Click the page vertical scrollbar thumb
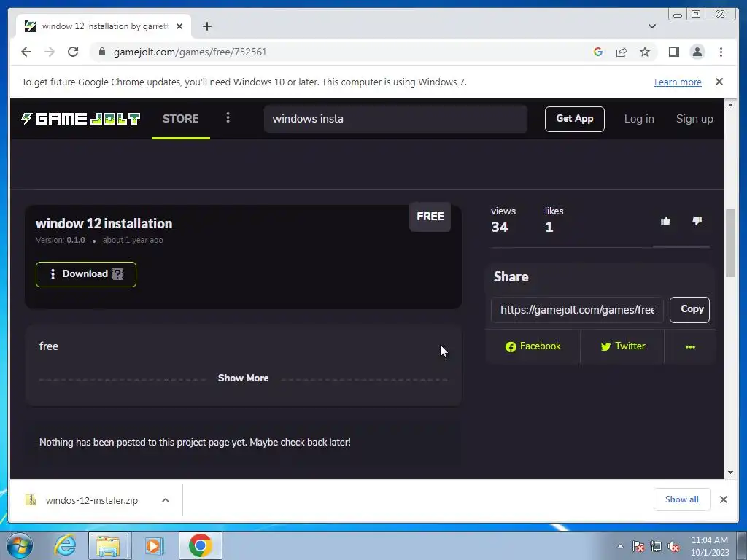Screen dimensions: 747x560 [730, 244]
